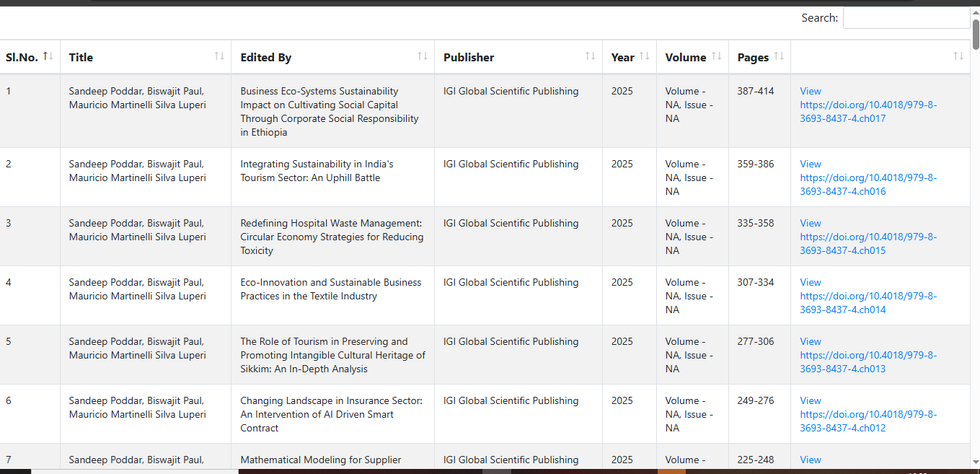Focus the Search input field

(906, 18)
